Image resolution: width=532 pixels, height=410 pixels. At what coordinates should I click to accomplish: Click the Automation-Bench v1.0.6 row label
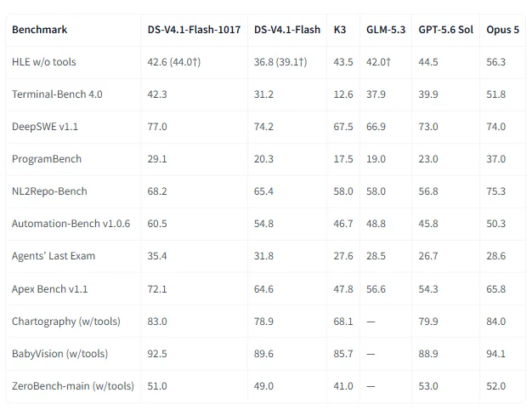[x=71, y=224]
